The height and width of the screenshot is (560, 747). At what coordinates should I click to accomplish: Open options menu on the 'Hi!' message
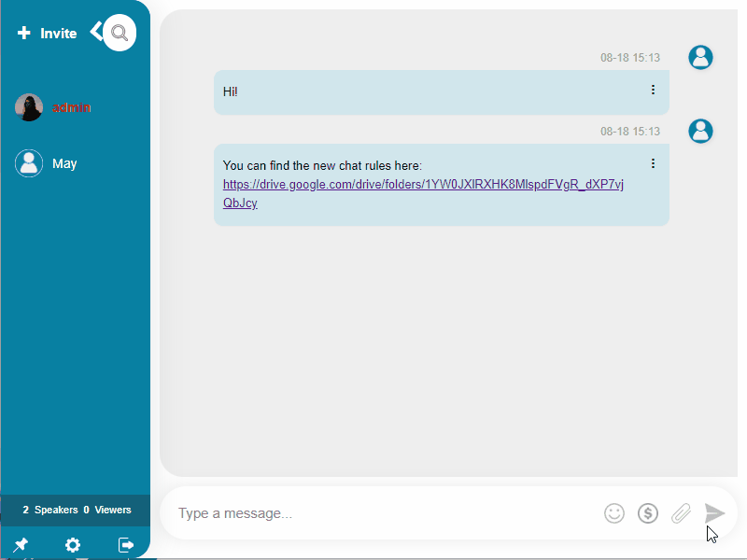pyautogui.click(x=653, y=89)
